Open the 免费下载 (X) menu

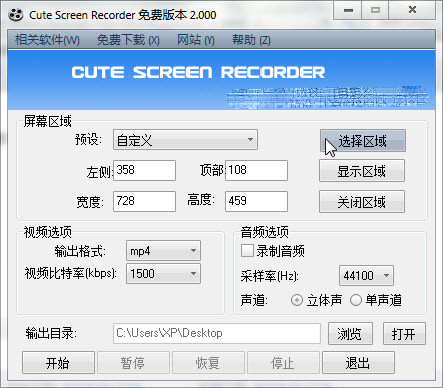[x=128, y=40]
